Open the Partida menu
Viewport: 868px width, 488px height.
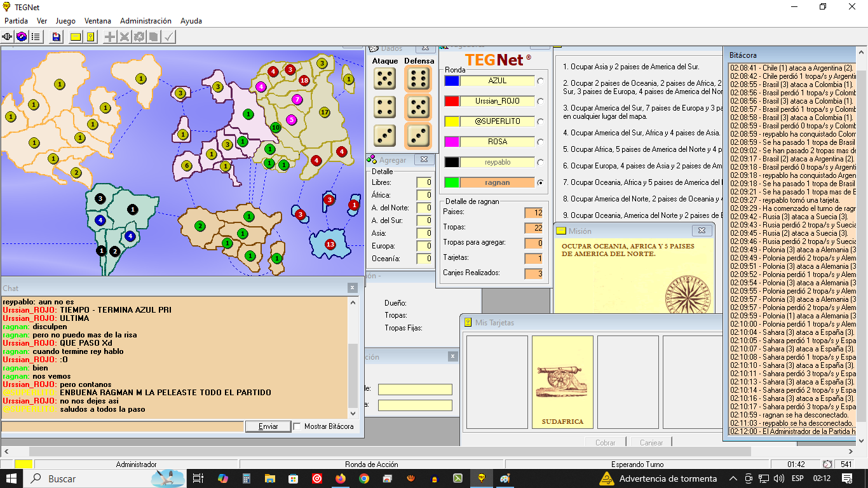click(x=17, y=20)
